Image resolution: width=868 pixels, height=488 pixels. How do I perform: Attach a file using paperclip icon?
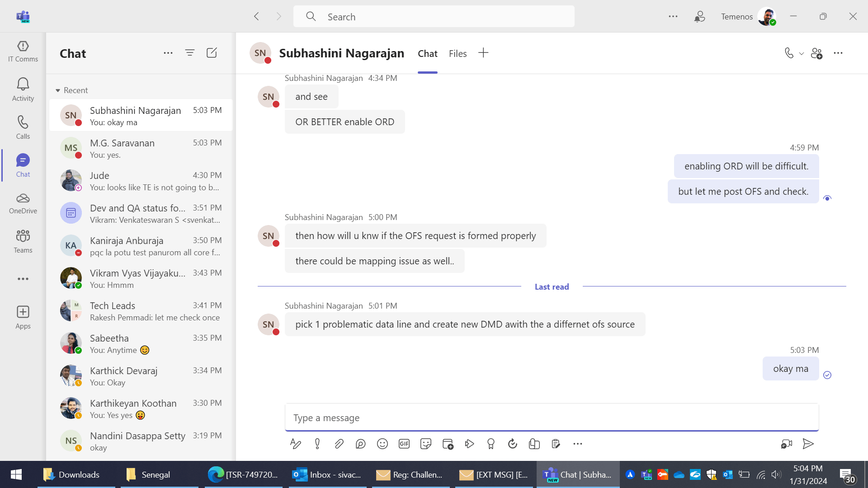[339, 444]
